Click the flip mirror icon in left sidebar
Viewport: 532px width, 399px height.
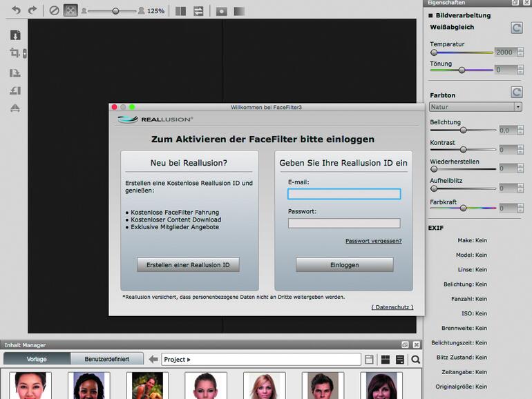click(x=15, y=108)
